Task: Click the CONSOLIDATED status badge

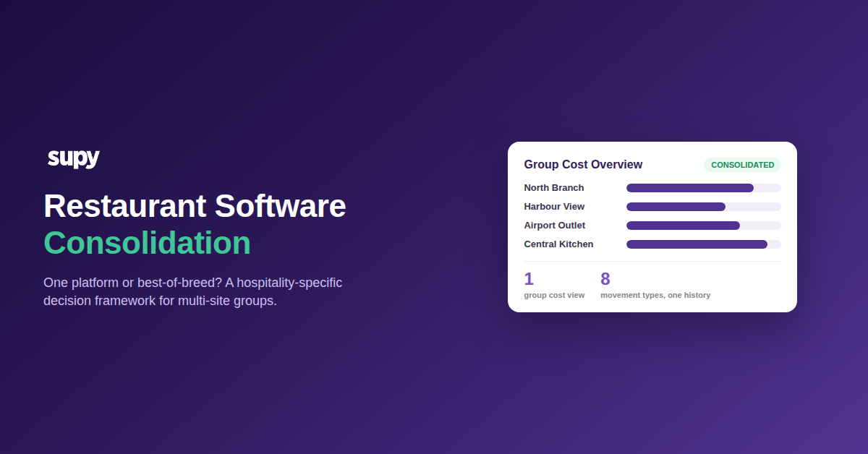Action: [742, 165]
